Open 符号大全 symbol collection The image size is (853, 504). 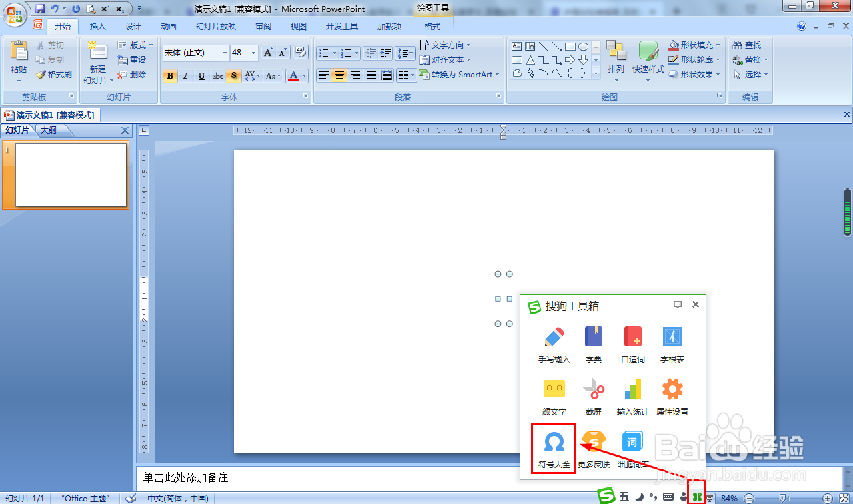[x=554, y=449]
